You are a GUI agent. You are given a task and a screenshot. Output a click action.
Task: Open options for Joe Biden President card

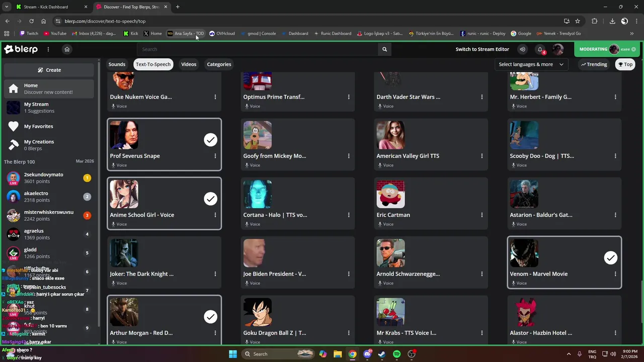[x=349, y=274]
